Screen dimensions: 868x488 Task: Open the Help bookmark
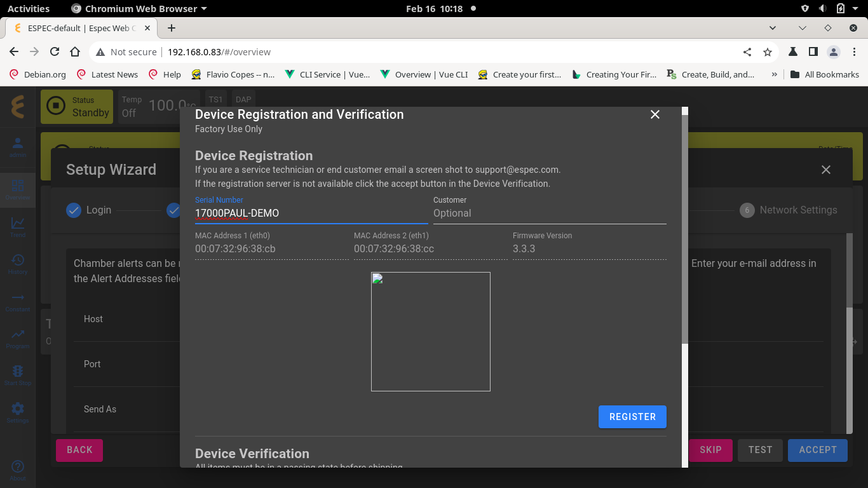[x=165, y=74]
